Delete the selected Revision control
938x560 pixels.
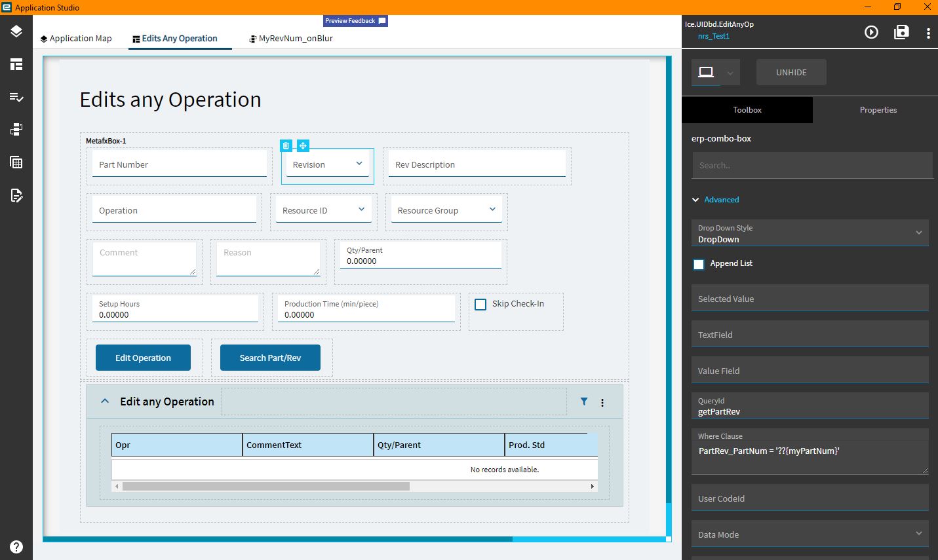coord(286,145)
